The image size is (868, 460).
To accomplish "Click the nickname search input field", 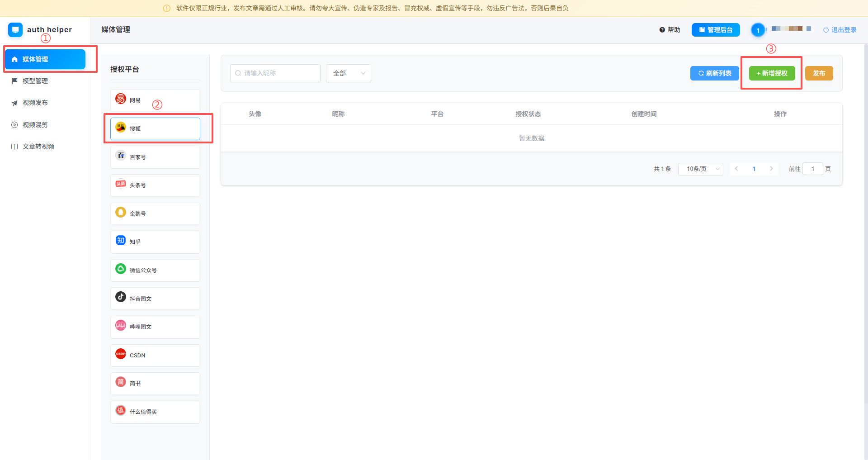I will 275,73.
